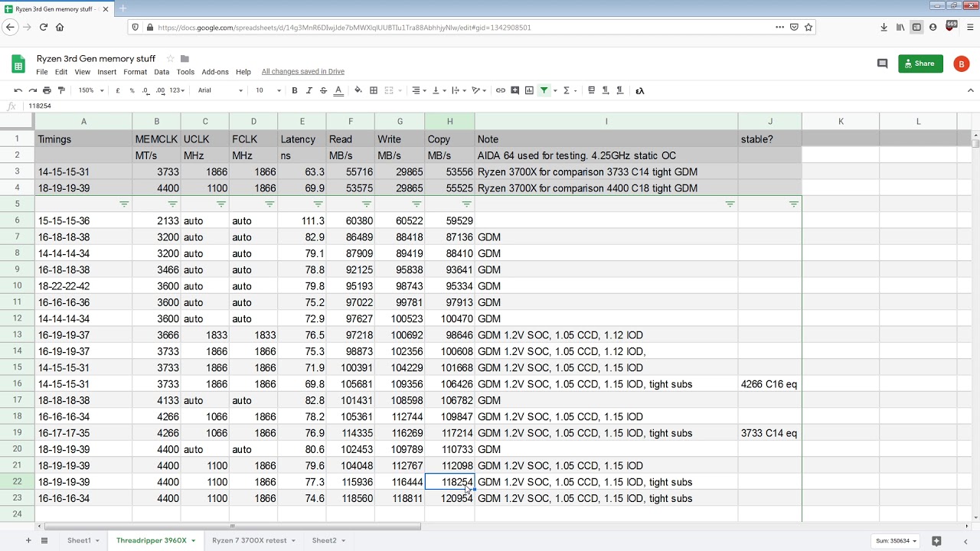The image size is (980, 551).
Task: Open the Format menu
Action: [x=135, y=72]
